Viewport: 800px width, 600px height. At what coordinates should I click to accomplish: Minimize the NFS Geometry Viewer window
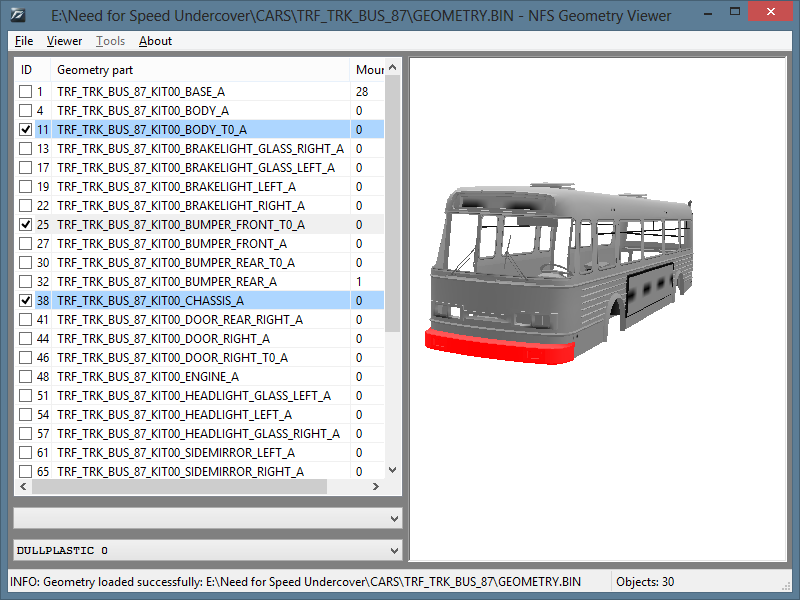[708, 14]
